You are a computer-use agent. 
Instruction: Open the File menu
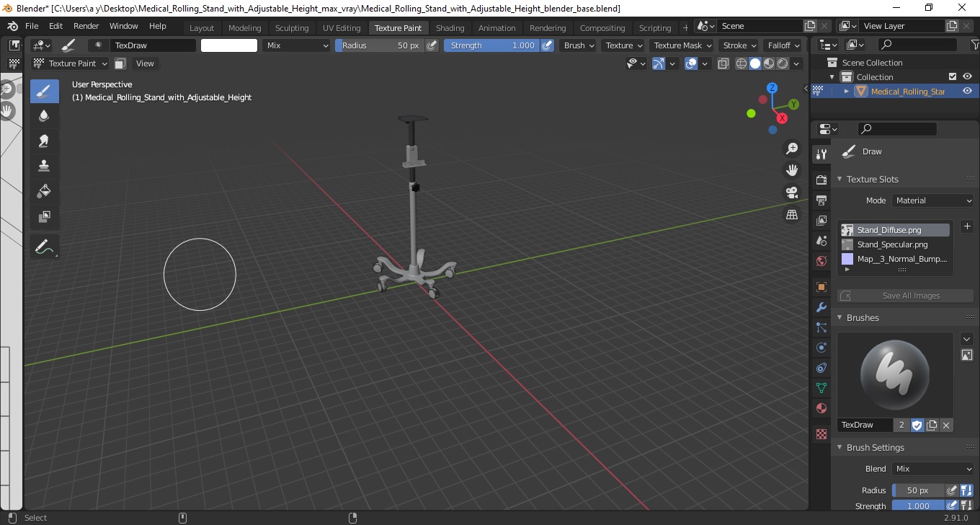point(32,26)
